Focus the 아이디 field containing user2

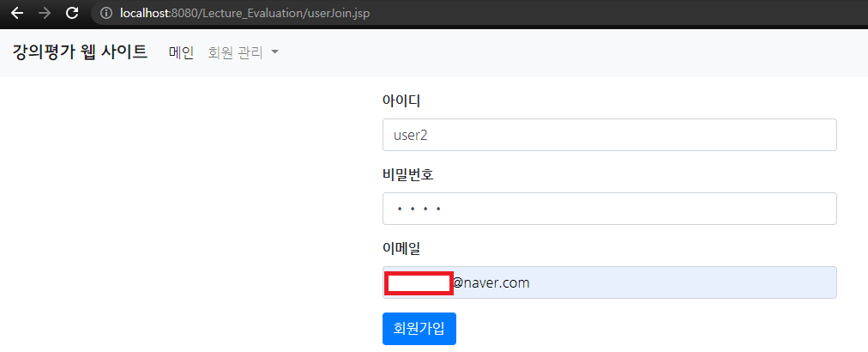(x=610, y=135)
